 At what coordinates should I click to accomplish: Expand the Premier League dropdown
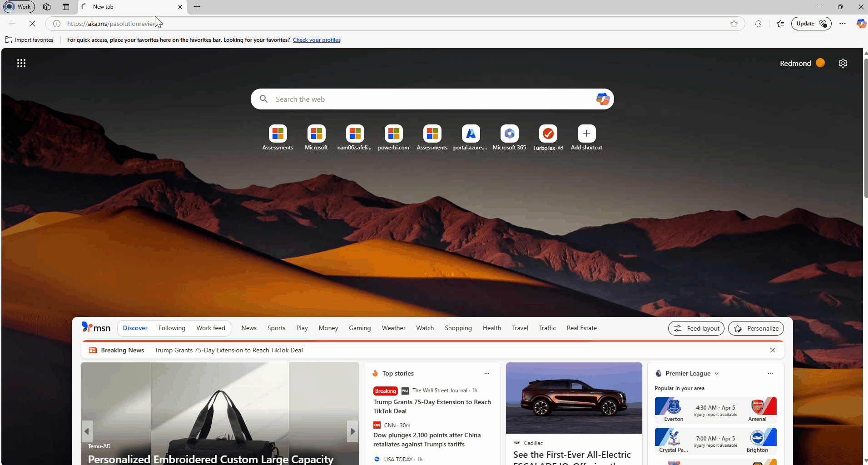pyautogui.click(x=716, y=373)
